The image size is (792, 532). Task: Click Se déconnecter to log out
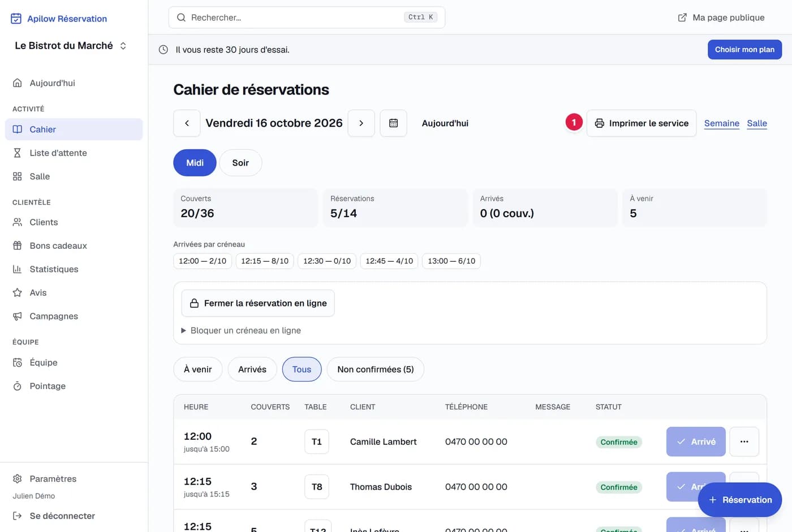coord(74,516)
